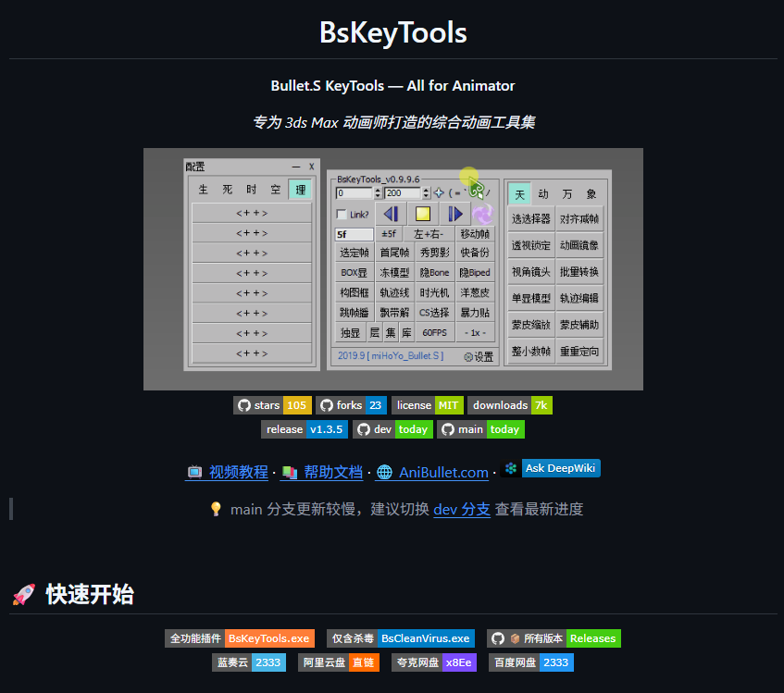
Task: Click the previous key blue arrow icon
Action: 392,215
